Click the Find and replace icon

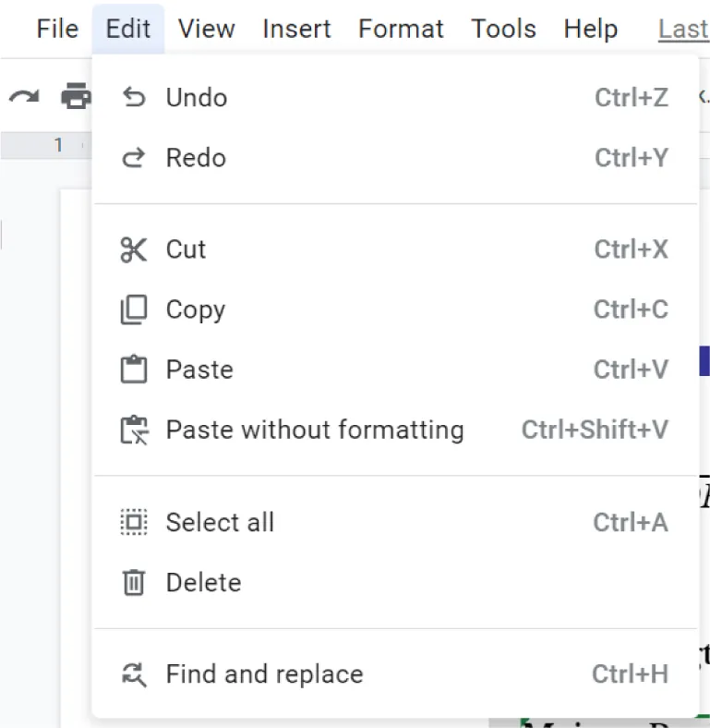click(134, 674)
